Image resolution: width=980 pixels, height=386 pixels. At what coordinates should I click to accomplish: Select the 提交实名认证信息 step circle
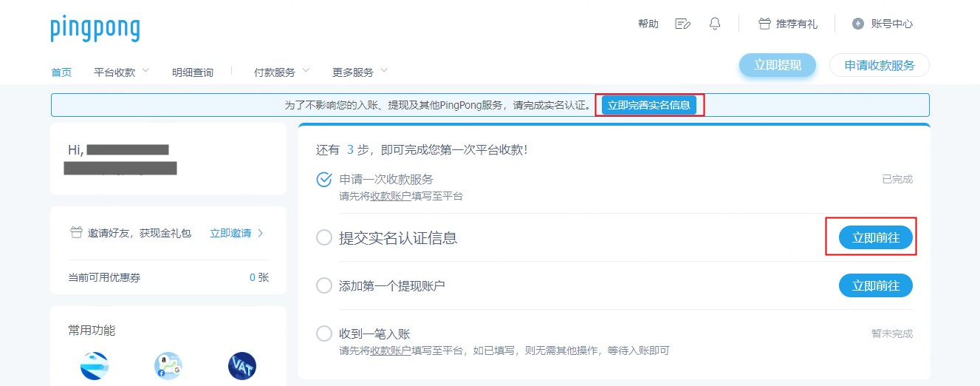coord(323,238)
